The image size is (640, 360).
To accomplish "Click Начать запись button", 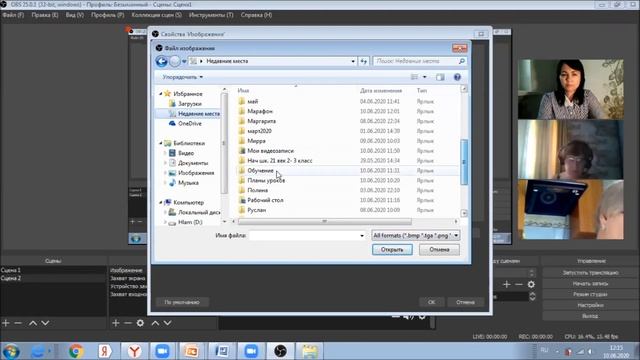I will coord(591,283).
